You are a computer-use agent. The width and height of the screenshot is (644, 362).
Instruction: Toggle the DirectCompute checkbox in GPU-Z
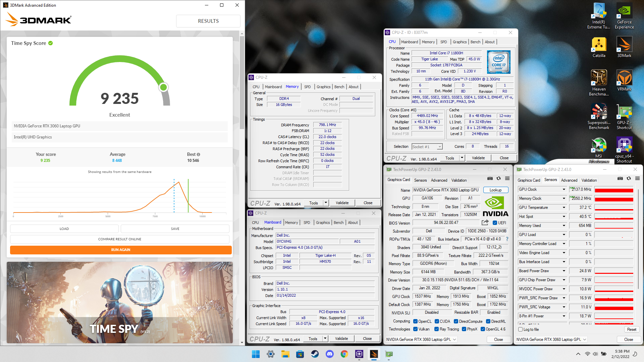tap(456, 321)
